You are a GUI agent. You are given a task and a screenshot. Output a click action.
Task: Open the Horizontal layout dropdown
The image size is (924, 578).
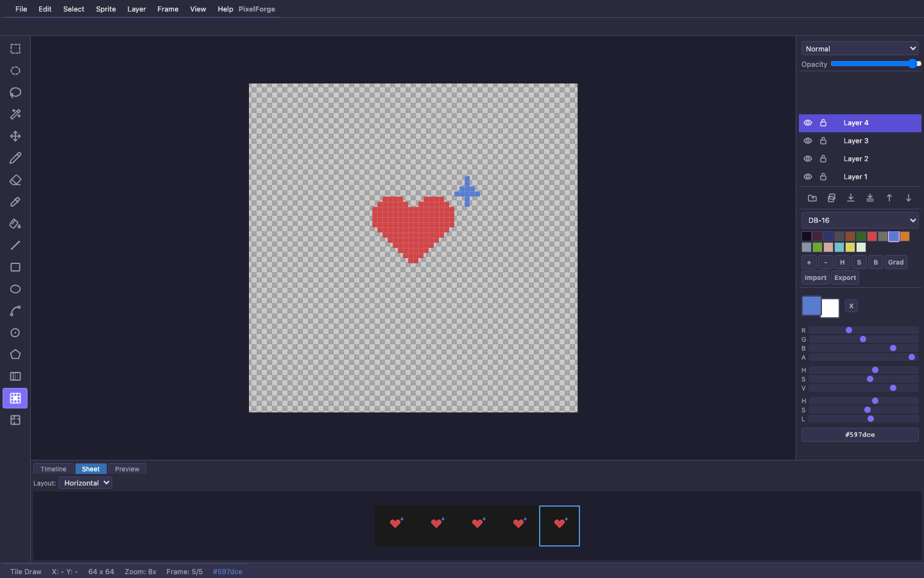[x=85, y=483]
